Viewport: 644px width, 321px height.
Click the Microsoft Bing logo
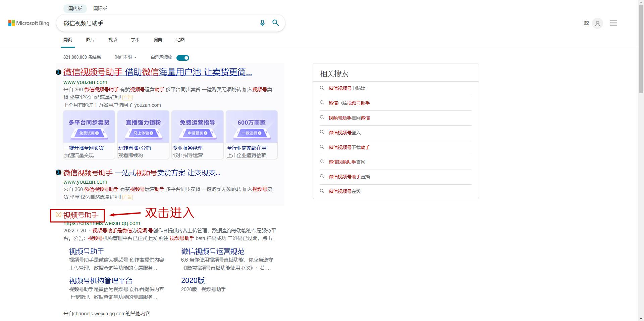pos(29,23)
